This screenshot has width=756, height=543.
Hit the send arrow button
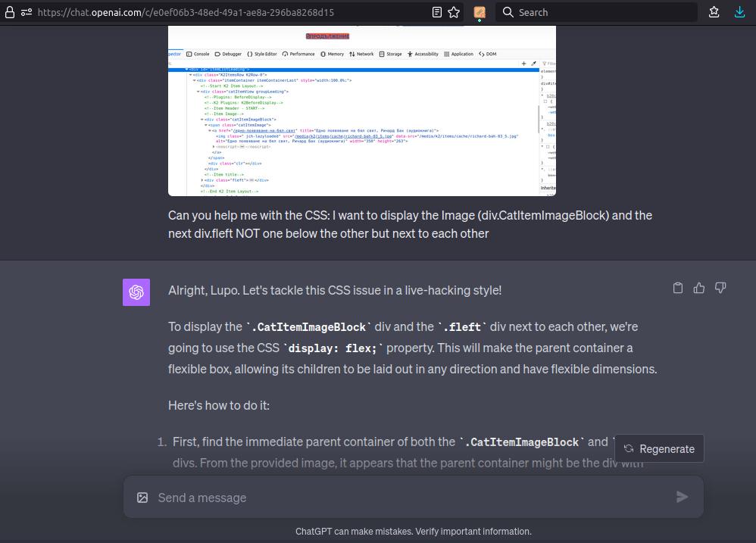pos(682,497)
